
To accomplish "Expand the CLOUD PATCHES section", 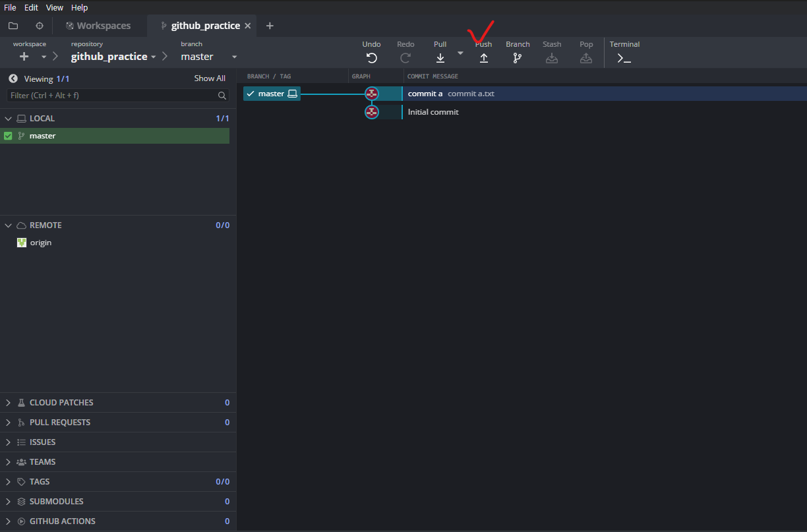I will [x=8, y=403].
